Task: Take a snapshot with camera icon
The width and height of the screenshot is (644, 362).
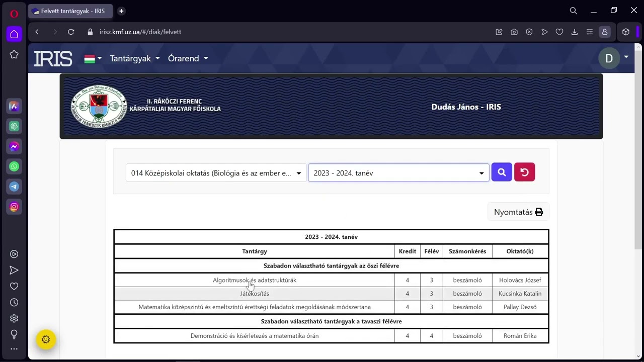Action: click(x=514, y=32)
